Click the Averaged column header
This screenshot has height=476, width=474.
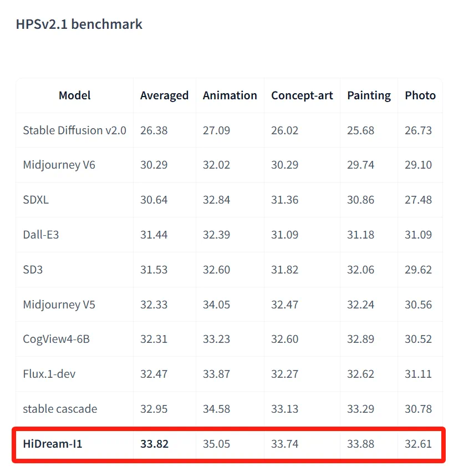coord(164,95)
